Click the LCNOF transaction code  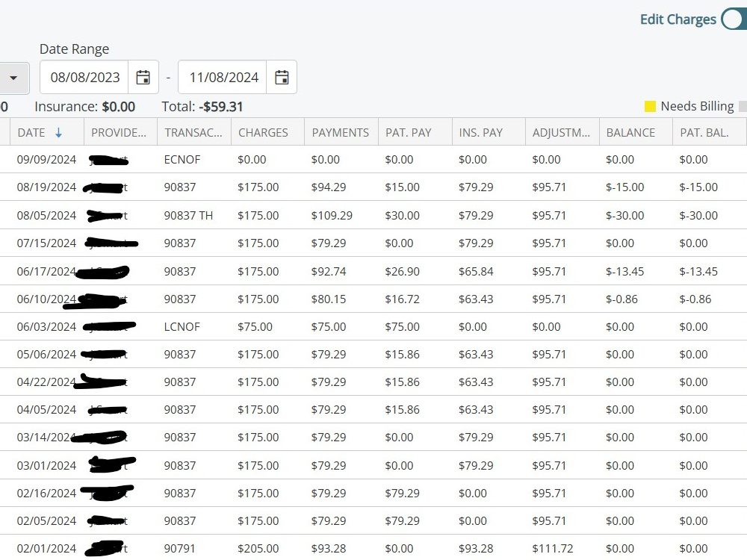(182, 327)
